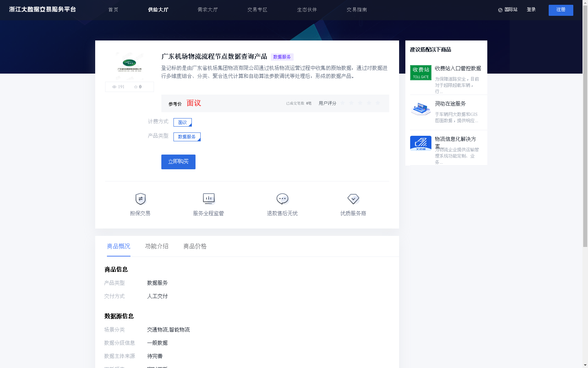Switch to the 国际站 international site

click(x=511, y=10)
